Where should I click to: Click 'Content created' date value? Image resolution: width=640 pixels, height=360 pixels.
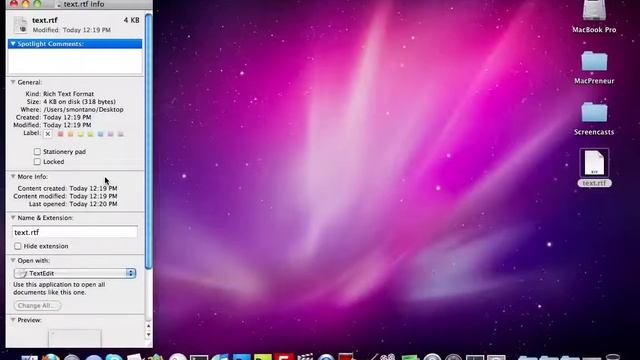(x=93, y=188)
